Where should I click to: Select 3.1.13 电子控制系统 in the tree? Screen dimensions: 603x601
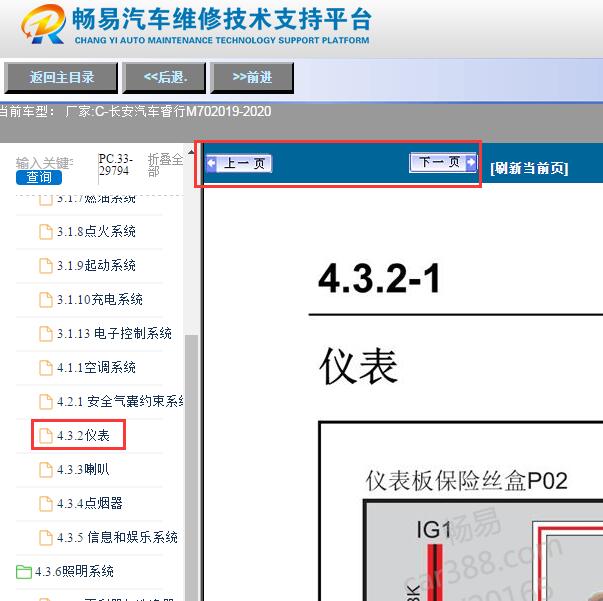click(x=114, y=333)
